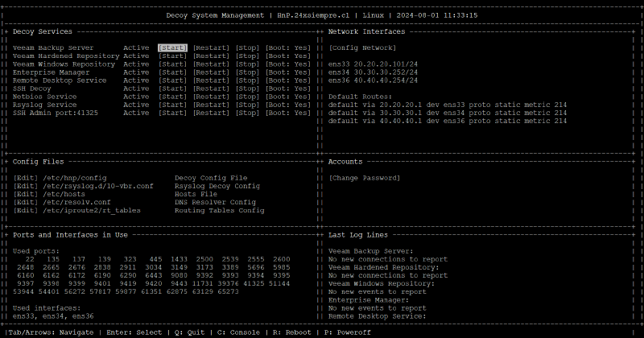The height and width of the screenshot is (338, 644).
Task: Stop the Enterprise Manager service
Action: (247, 72)
